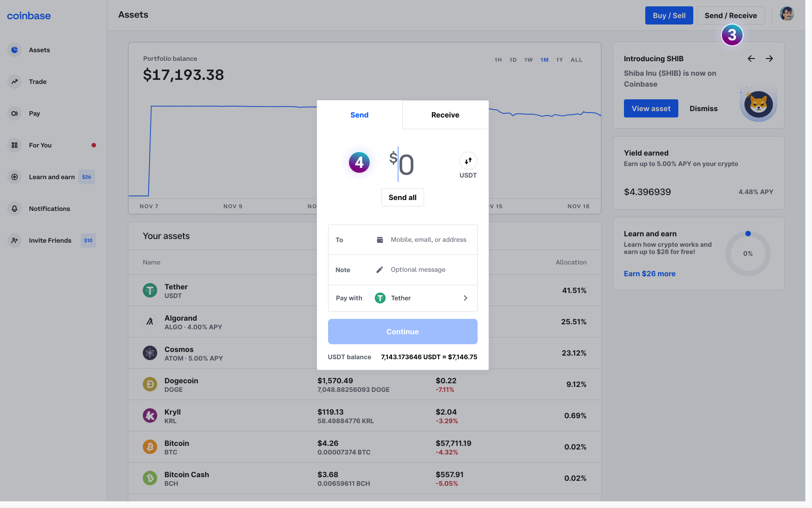Click the address book icon in To field
Image resolution: width=812 pixels, height=508 pixels.
click(380, 240)
